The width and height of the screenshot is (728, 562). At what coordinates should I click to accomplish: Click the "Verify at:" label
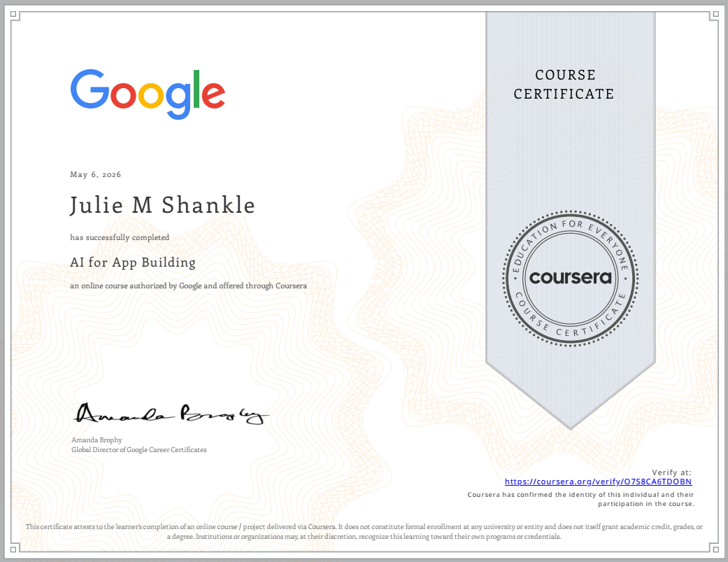tap(671, 472)
